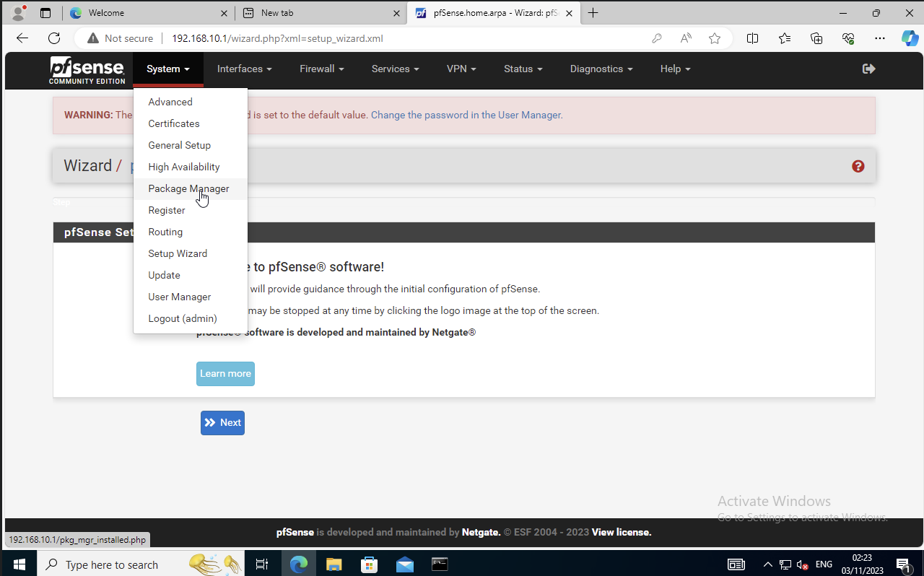Open User Manager menu entry
The image size is (924, 576).
(x=191, y=297)
